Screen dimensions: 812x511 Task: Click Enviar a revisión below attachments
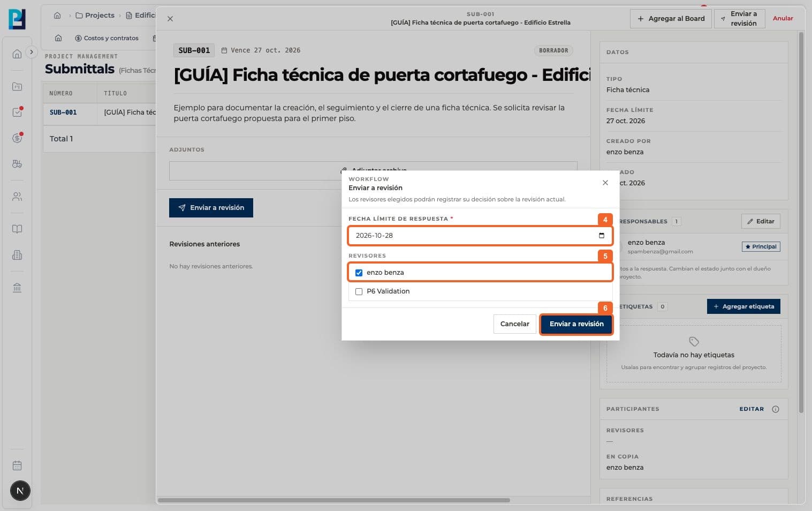pos(211,208)
